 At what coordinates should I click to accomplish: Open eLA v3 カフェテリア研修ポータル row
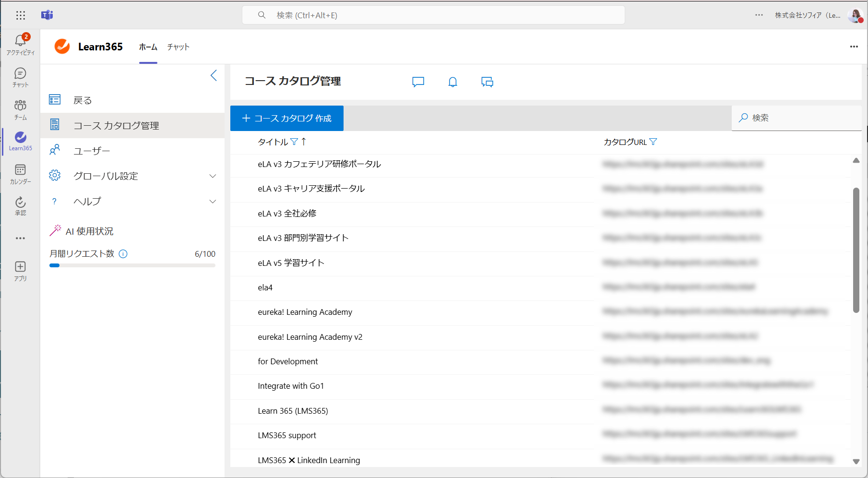tap(320, 164)
